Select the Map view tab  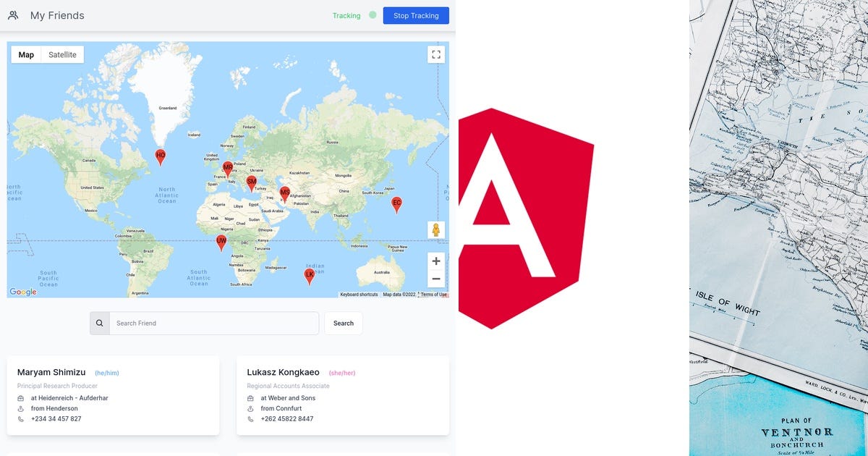tap(25, 54)
